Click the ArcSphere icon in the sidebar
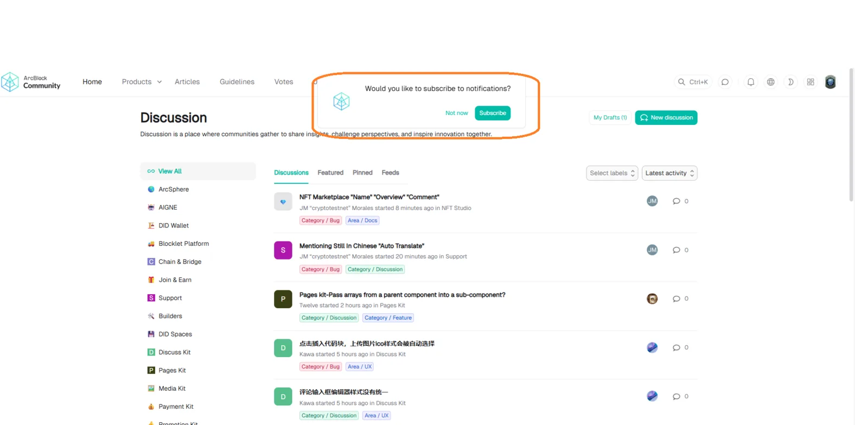868x425 pixels. coord(151,189)
